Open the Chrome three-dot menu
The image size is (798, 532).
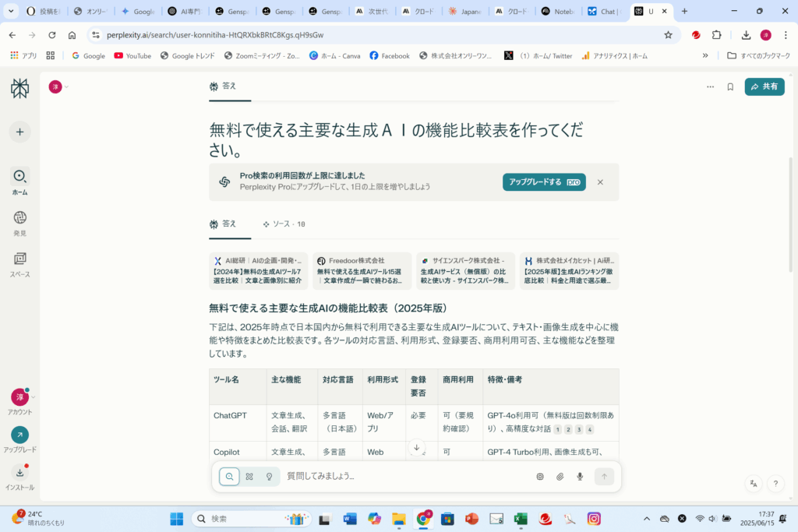click(x=786, y=34)
